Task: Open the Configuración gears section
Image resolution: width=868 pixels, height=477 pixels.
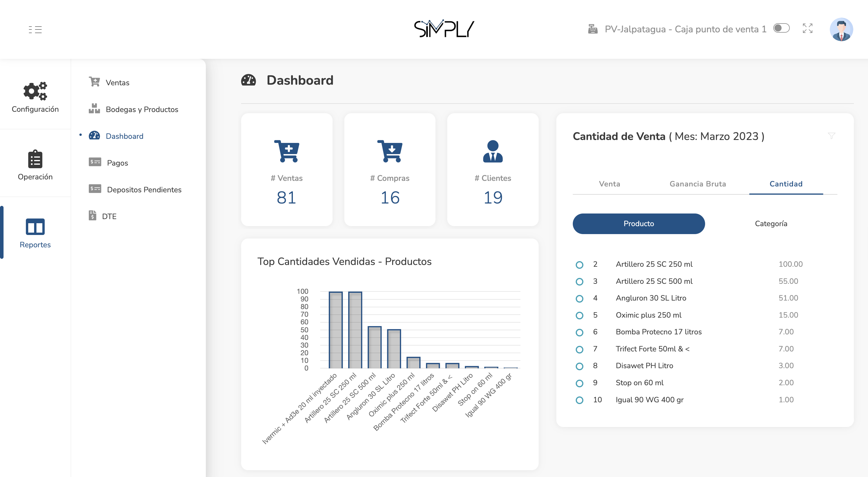Action: [35, 91]
